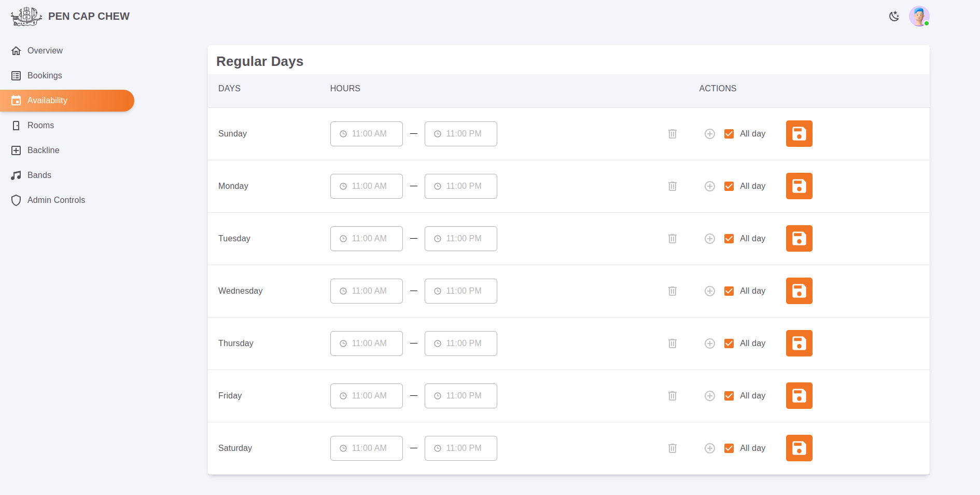The width and height of the screenshot is (980, 495).
Task: Add a time slot for Tuesday
Action: 710,239
